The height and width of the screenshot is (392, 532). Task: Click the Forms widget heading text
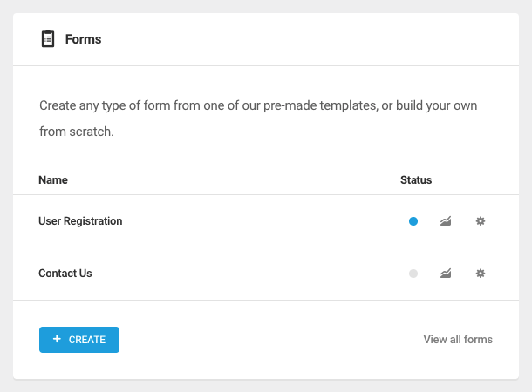click(83, 39)
